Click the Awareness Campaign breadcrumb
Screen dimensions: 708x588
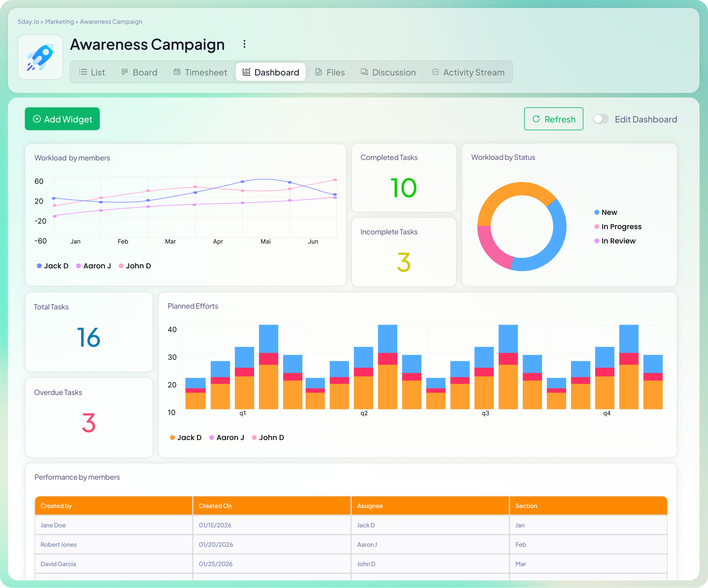pyautogui.click(x=111, y=22)
